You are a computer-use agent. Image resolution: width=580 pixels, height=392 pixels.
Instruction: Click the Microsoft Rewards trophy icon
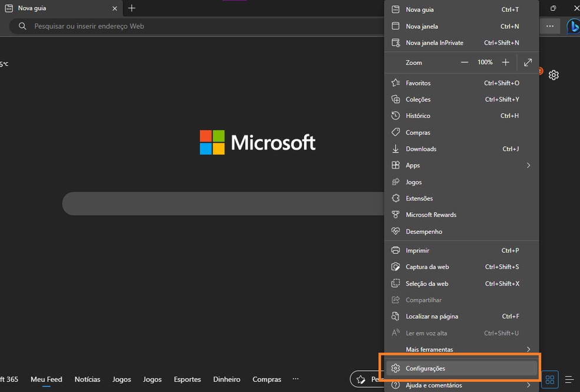[x=396, y=215]
